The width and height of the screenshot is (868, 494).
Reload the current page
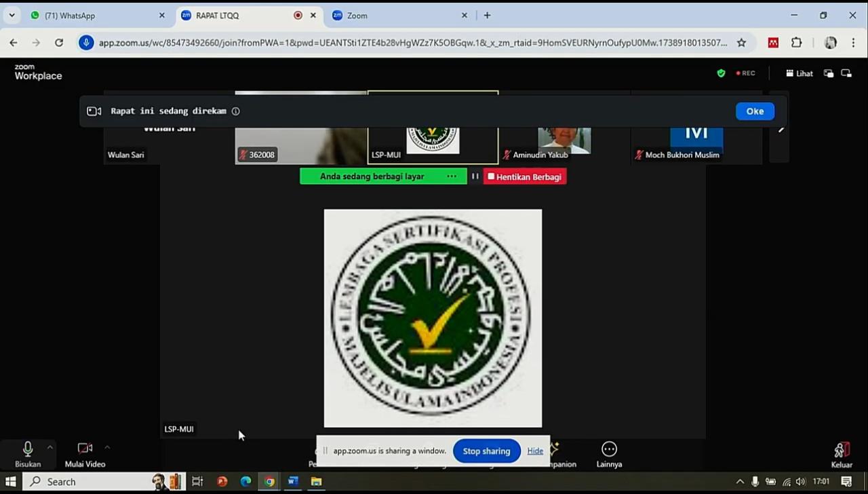click(59, 43)
